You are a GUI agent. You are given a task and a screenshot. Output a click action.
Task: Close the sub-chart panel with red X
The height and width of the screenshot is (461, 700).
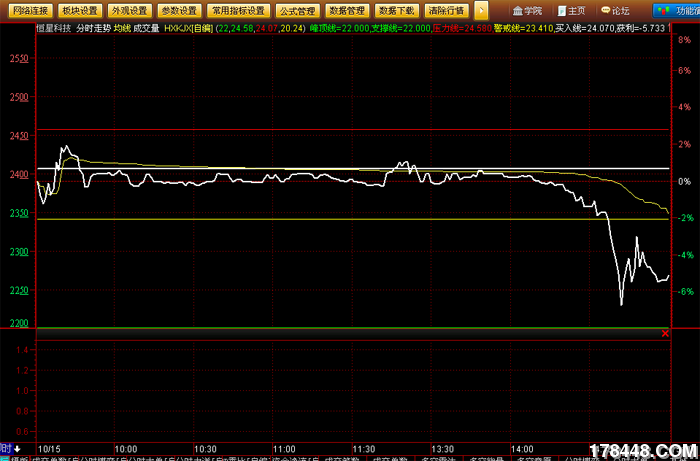point(665,333)
